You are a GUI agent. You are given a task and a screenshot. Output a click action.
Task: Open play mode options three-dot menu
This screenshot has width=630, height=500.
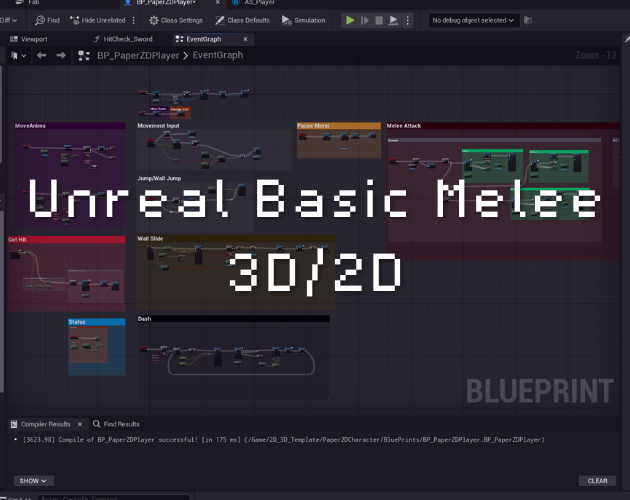[x=407, y=20]
